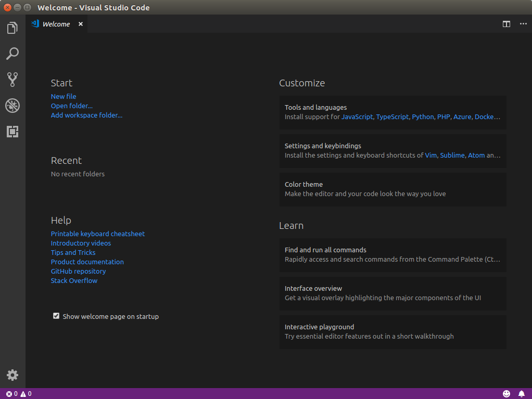Click the feedback smiley icon
Viewport: 532px width, 399px height.
pos(506,394)
